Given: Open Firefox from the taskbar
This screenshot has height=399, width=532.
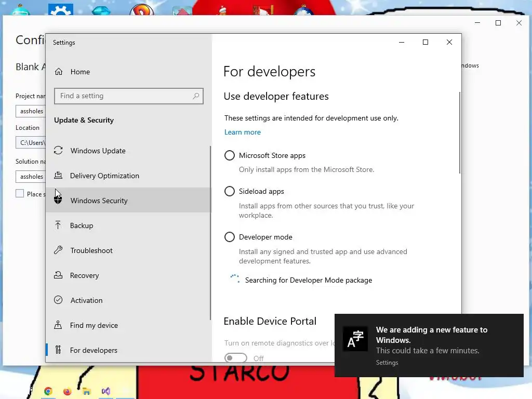Looking at the screenshot, I should [x=67, y=391].
